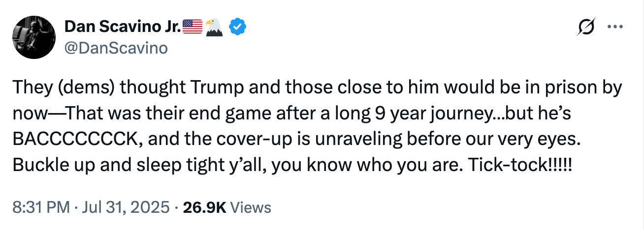
Task: Click the display name Dan Scavino Jr.
Action: coord(123,27)
